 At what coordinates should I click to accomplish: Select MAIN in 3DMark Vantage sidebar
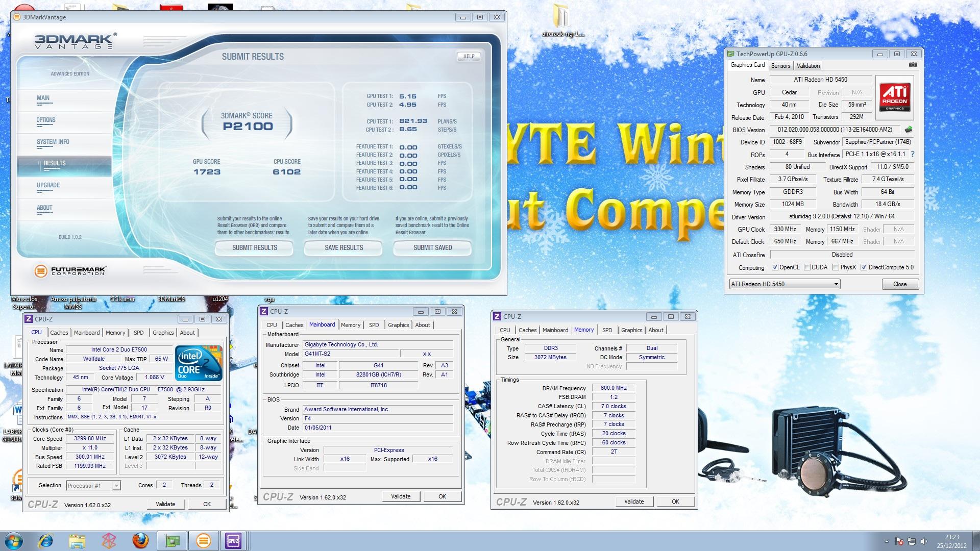click(x=43, y=98)
